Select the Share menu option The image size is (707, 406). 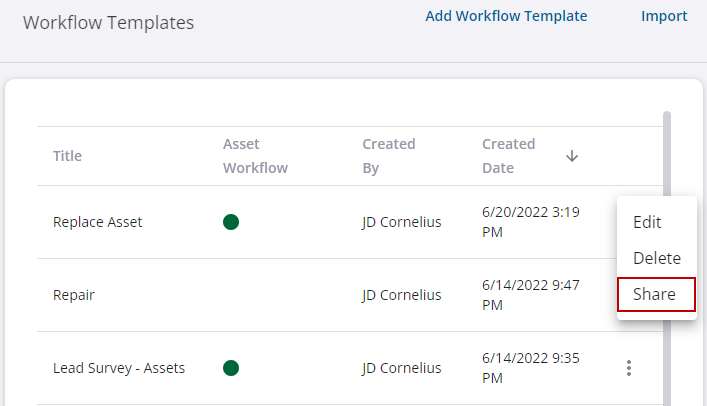pyautogui.click(x=656, y=295)
